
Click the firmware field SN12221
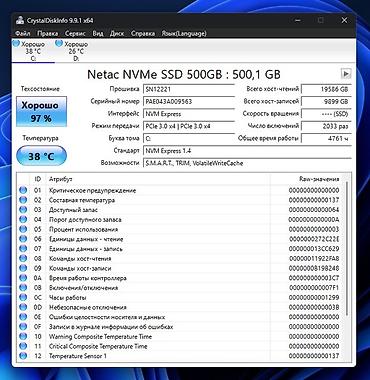pos(189,89)
